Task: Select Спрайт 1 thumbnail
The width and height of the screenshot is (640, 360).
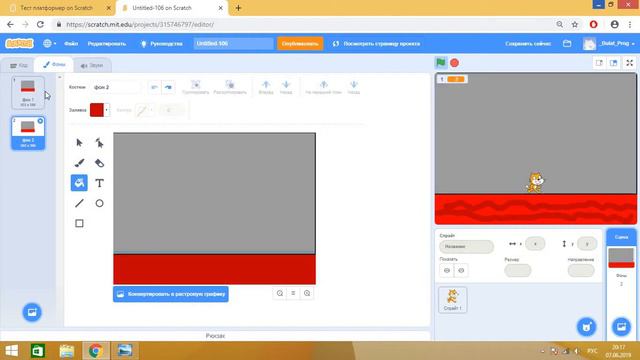Action: [453, 300]
